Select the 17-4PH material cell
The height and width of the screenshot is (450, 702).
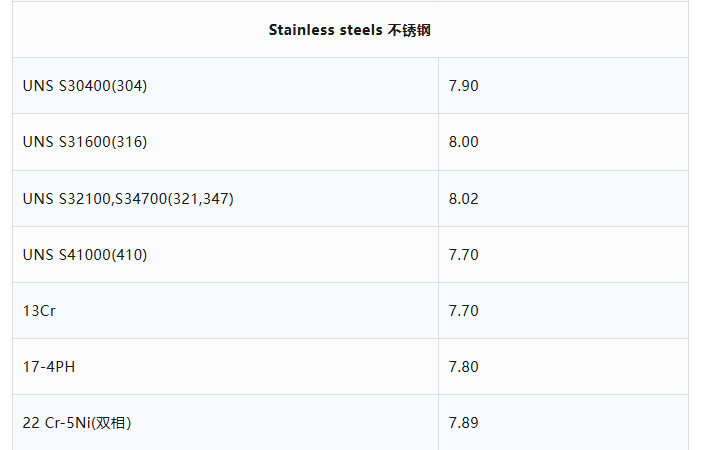(49, 367)
